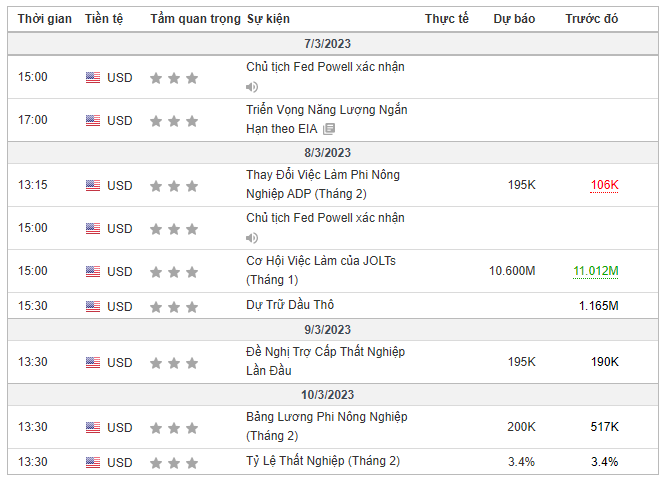This screenshot has height=481, width=670.
Task: Click the speaker icon under 8/3 Powell event
Action: [252, 238]
